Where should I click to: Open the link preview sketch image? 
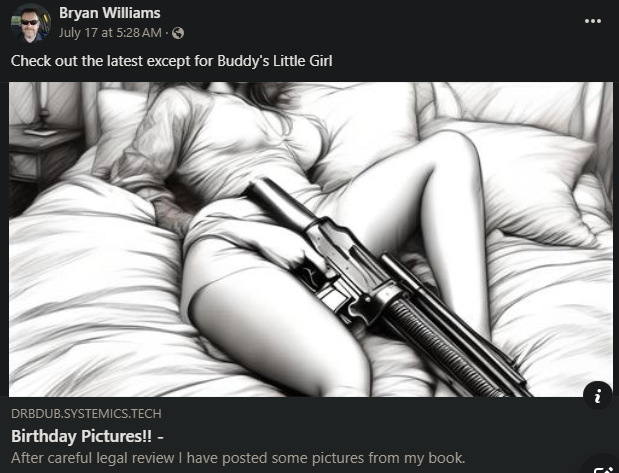coord(311,239)
